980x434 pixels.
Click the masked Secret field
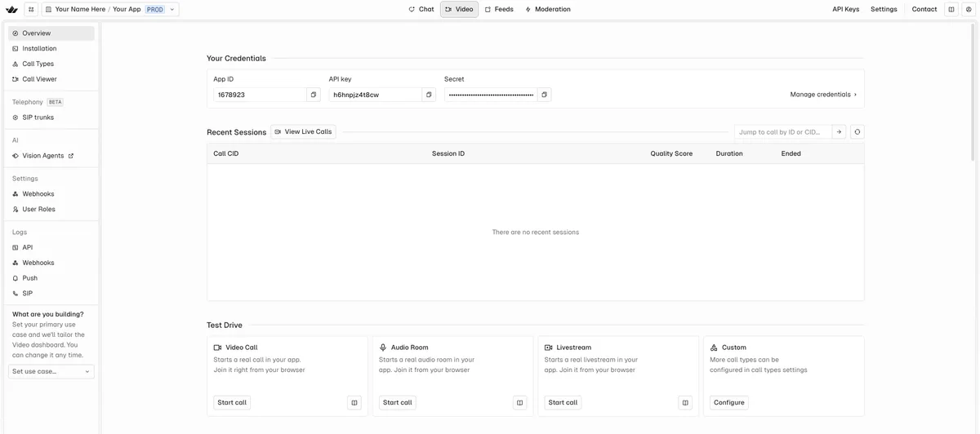[x=491, y=95]
